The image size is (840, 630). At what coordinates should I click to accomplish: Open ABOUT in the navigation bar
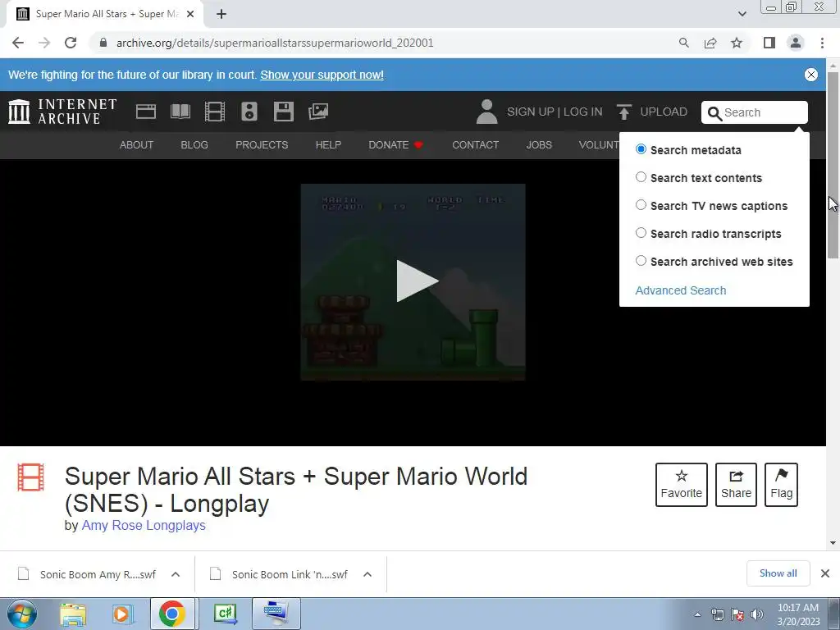tap(136, 144)
